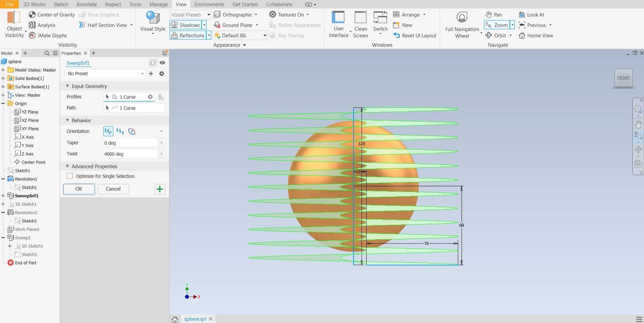644x323 pixels.
Task: Select the Path curve selector
Action: point(134,108)
